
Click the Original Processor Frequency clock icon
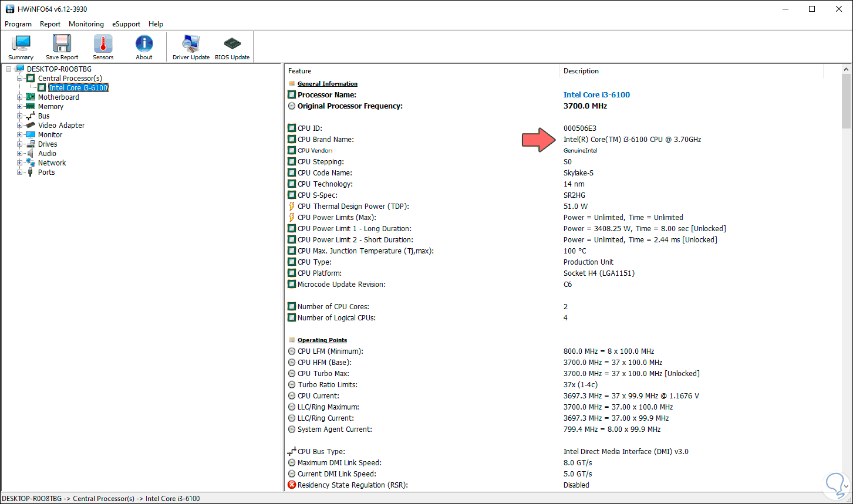[x=292, y=106]
